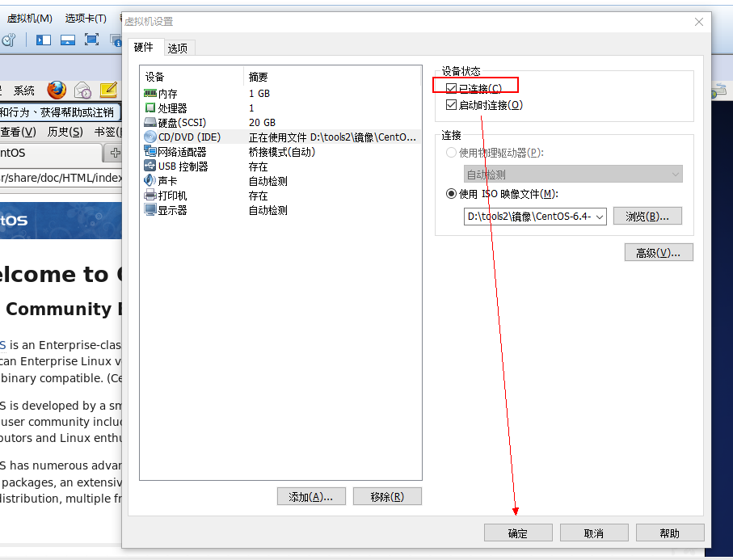
Task: Select the 内存 memory device icon
Action: tap(150, 94)
